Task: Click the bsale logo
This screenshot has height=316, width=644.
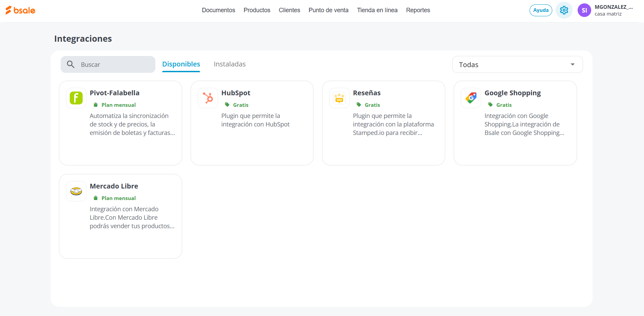Action: [20, 10]
